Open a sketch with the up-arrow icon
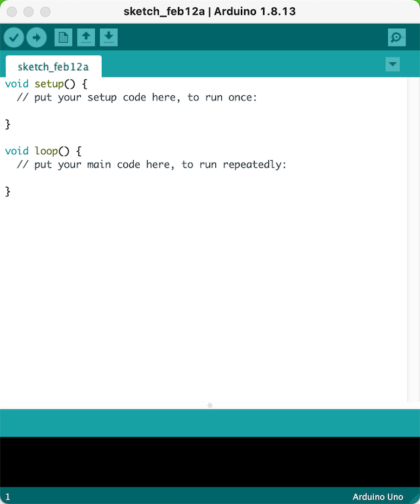This screenshot has width=420, height=504. [x=86, y=37]
